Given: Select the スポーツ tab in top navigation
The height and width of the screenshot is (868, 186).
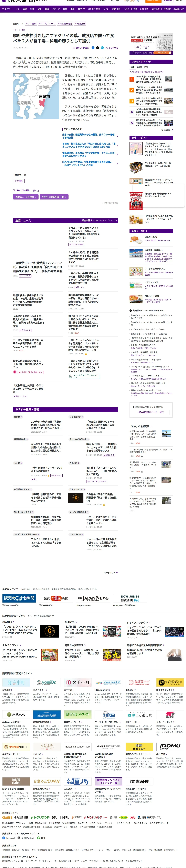Looking at the screenshot, I should pos(56,9).
